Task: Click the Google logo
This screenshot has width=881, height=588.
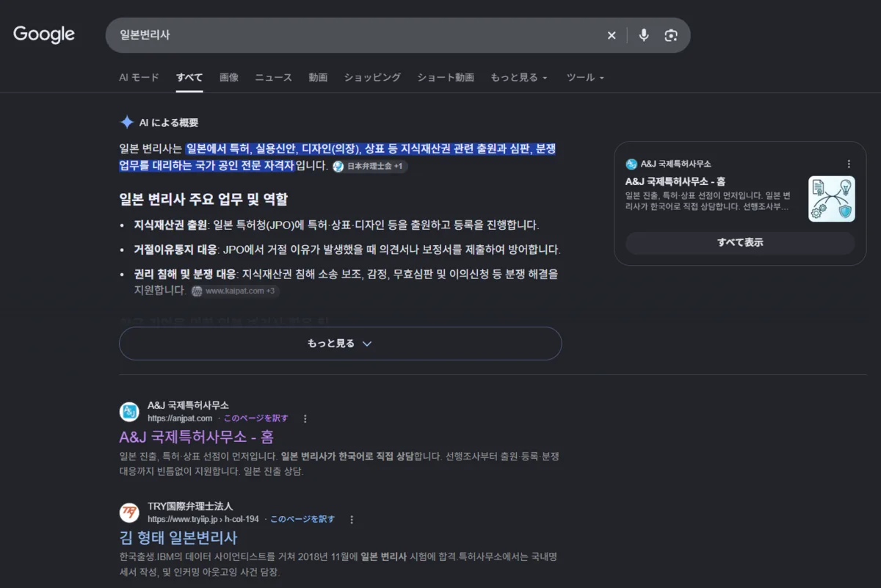Action: (44, 35)
